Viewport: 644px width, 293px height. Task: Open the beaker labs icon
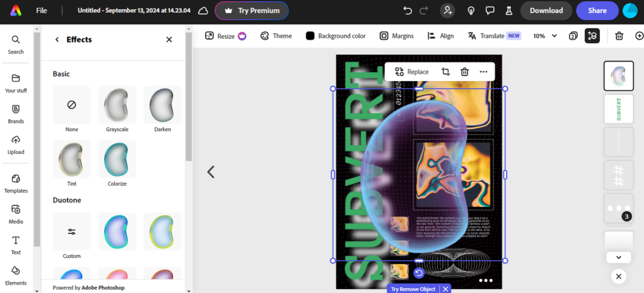click(509, 11)
